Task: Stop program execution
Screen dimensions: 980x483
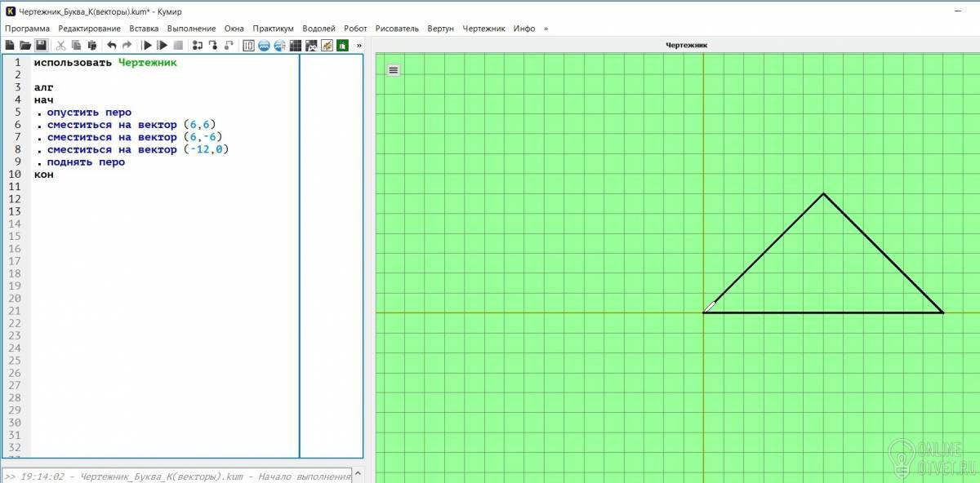Action: 178,45
